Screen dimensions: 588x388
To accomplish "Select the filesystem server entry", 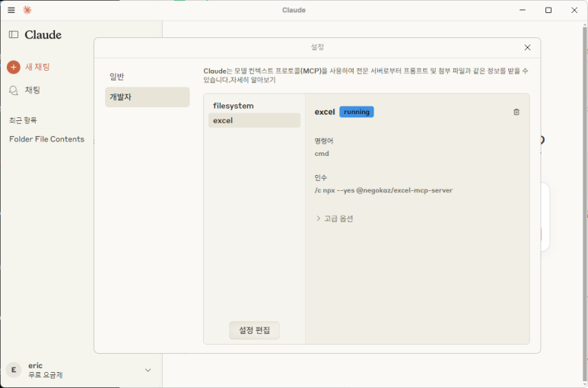I will [x=254, y=106].
